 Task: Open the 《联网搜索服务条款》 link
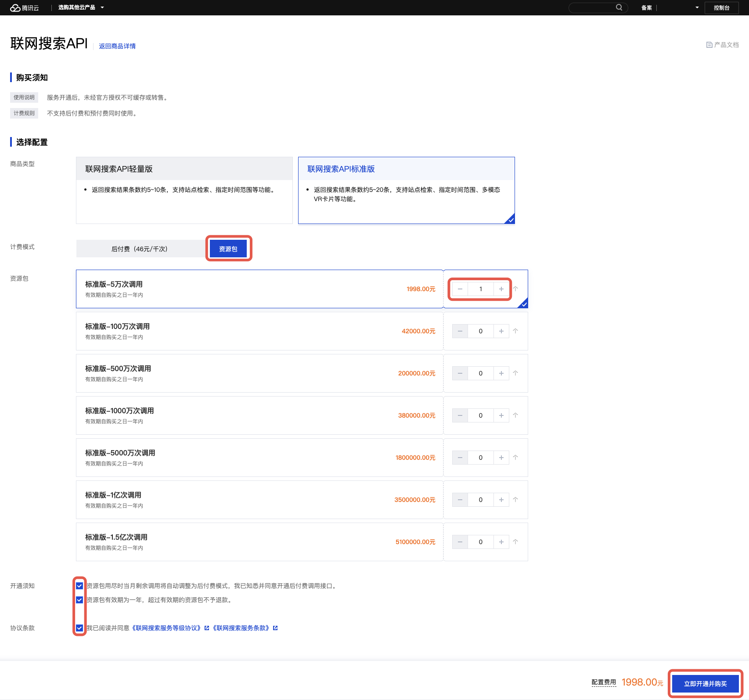click(x=241, y=628)
